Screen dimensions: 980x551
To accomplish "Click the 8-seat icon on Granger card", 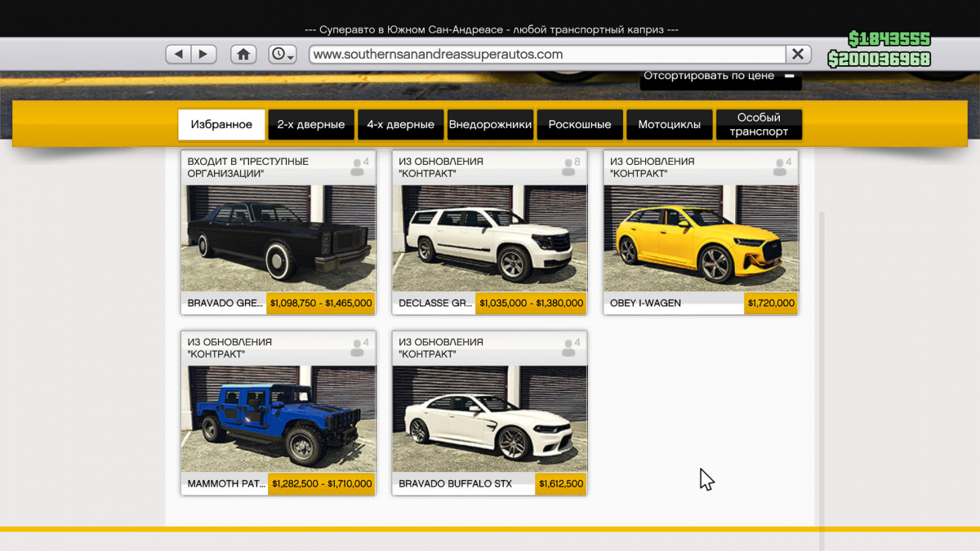I will pos(571,167).
